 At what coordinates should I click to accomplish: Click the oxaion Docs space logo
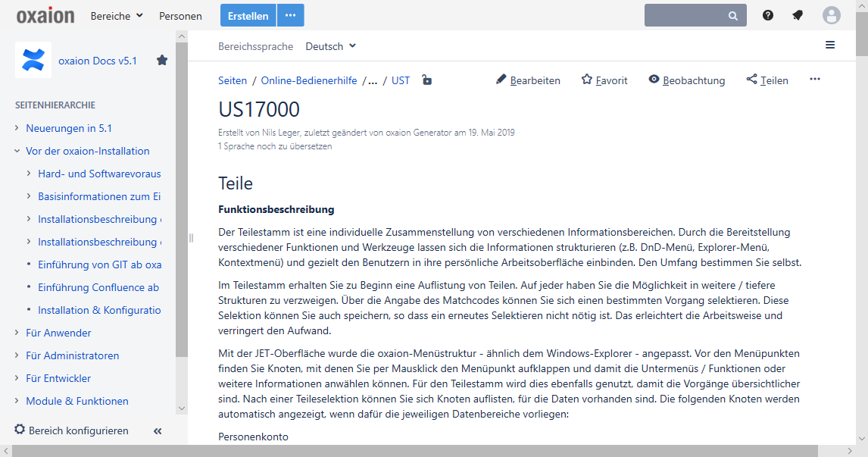(x=33, y=61)
